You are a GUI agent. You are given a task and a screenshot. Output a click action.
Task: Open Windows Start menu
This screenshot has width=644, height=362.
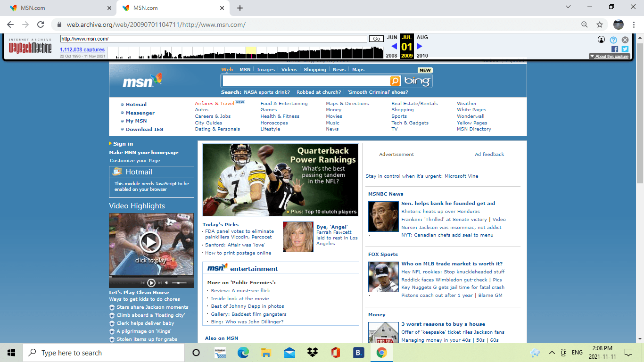pos(11,353)
